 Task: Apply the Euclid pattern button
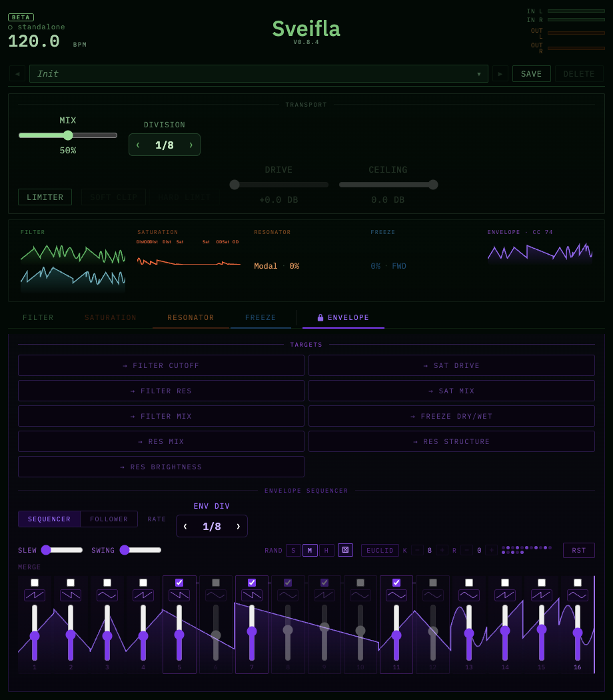(380, 551)
